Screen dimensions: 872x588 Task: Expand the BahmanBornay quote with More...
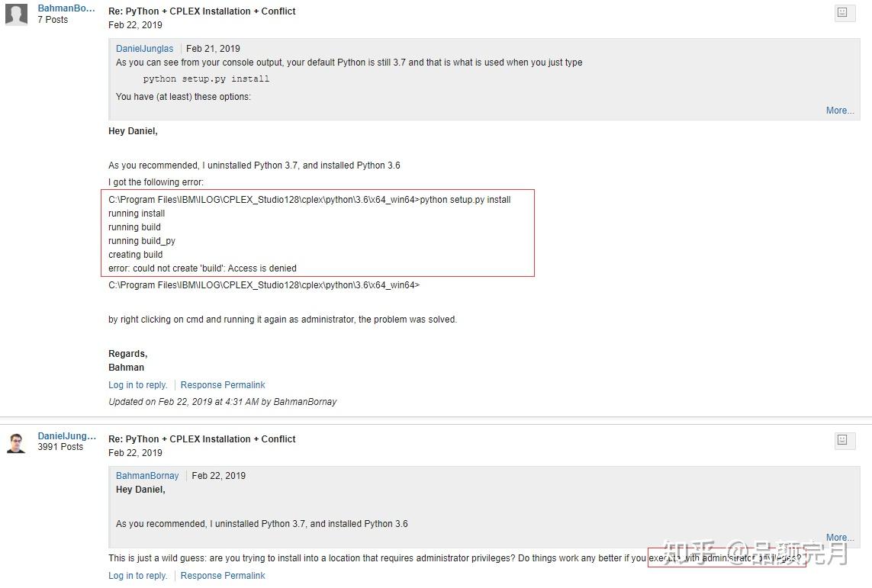click(x=839, y=538)
